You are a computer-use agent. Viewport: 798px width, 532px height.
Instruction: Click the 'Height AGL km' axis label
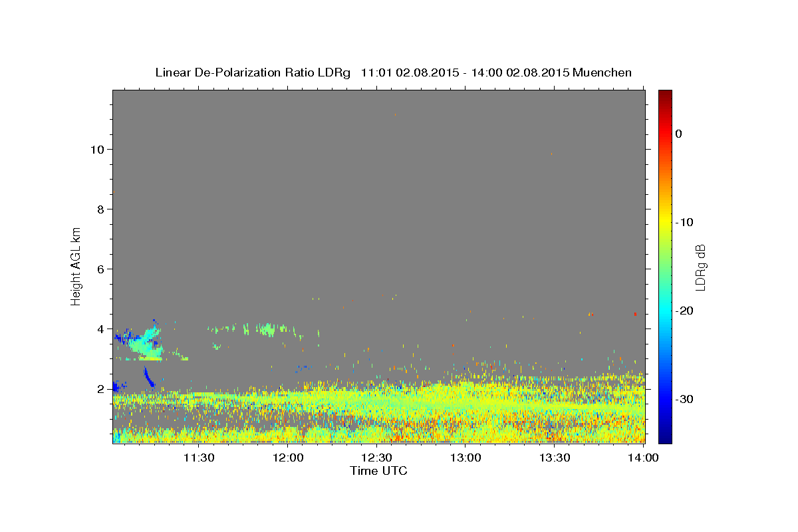(x=76, y=265)
